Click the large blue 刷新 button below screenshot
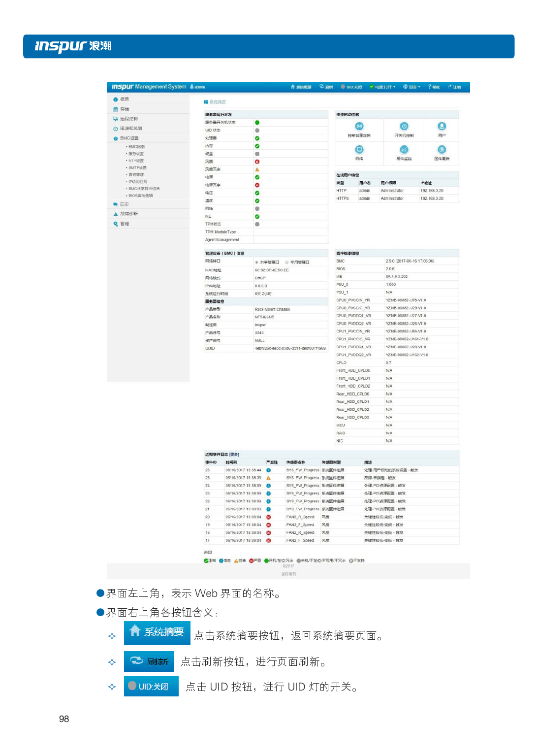This screenshot has width=538, height=756. (x=149, y=661)
